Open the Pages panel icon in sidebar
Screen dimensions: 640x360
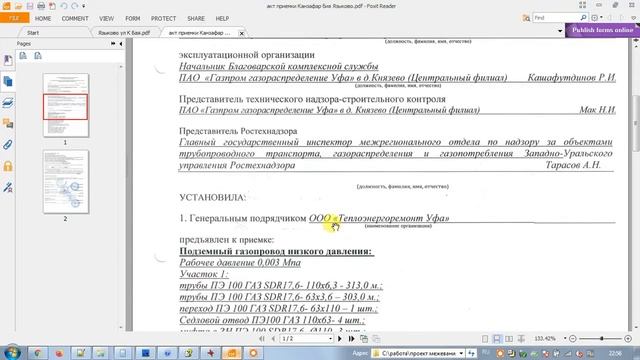pyautogui.click(x=8, y=81)
